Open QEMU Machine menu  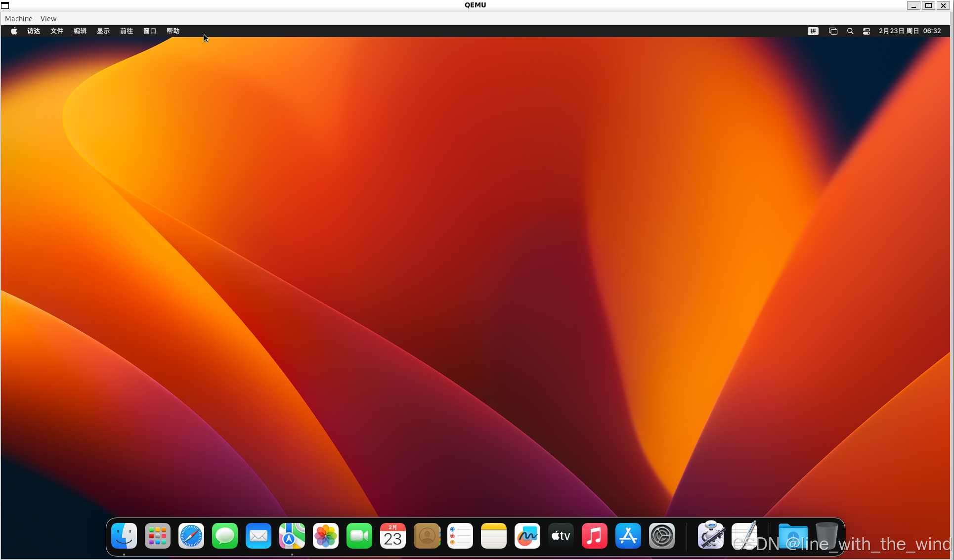19,18
